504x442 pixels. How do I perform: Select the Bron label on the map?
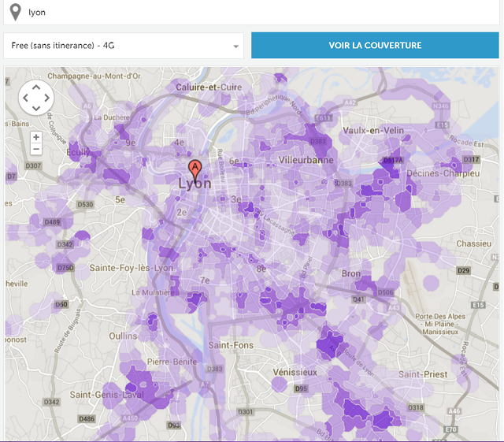(x=351, y=273)
